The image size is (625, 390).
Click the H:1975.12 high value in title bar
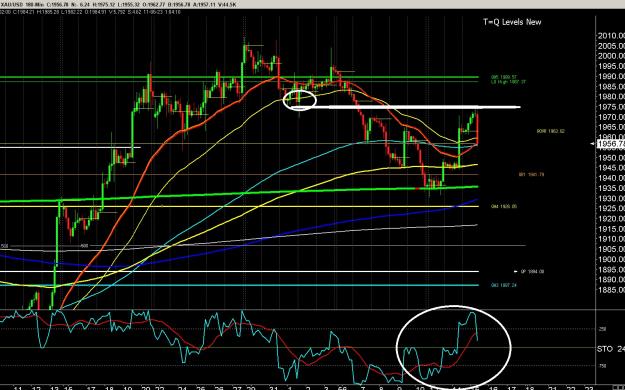tap(104, 4)
